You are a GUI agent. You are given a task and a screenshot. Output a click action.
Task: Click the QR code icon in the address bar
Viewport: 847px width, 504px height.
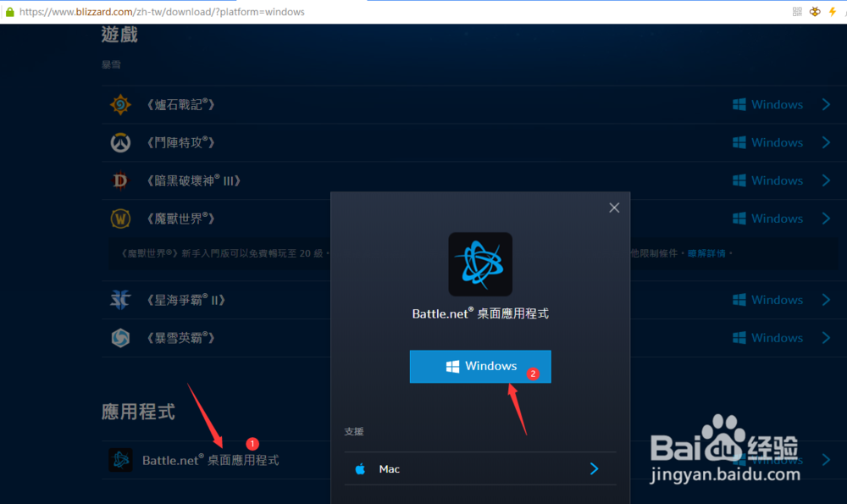(x=797, y=12)
